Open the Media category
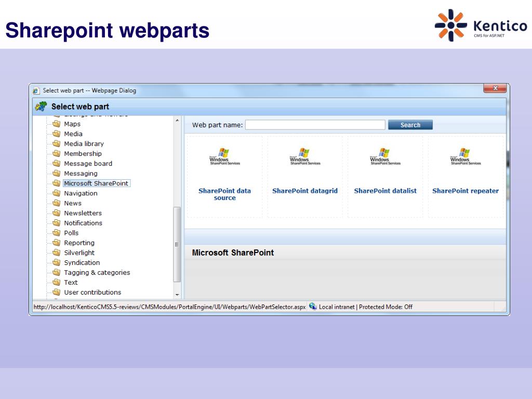Image resolution: width=532 pixels, height=399 pixels. click(73, 134)
